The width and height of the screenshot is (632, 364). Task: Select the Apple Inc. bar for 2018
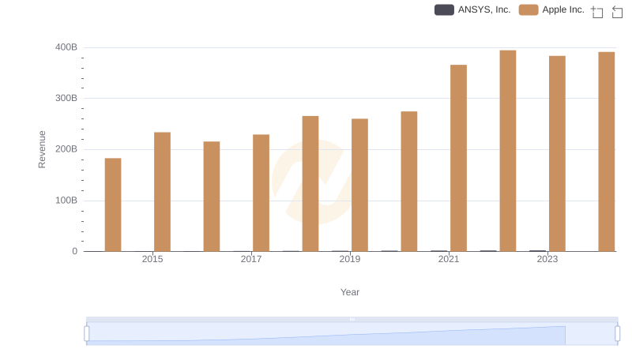(x=310, y=183)
